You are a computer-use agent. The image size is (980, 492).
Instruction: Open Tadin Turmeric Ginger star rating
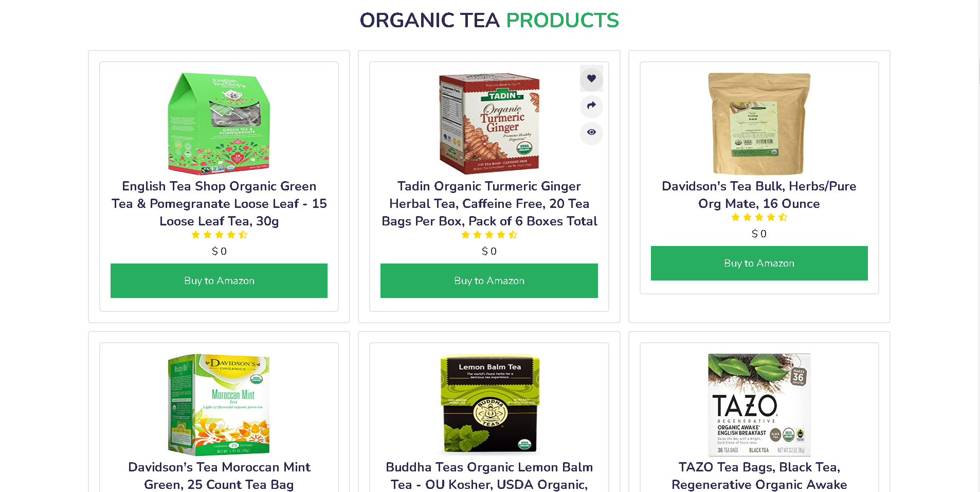pos(489,235)
